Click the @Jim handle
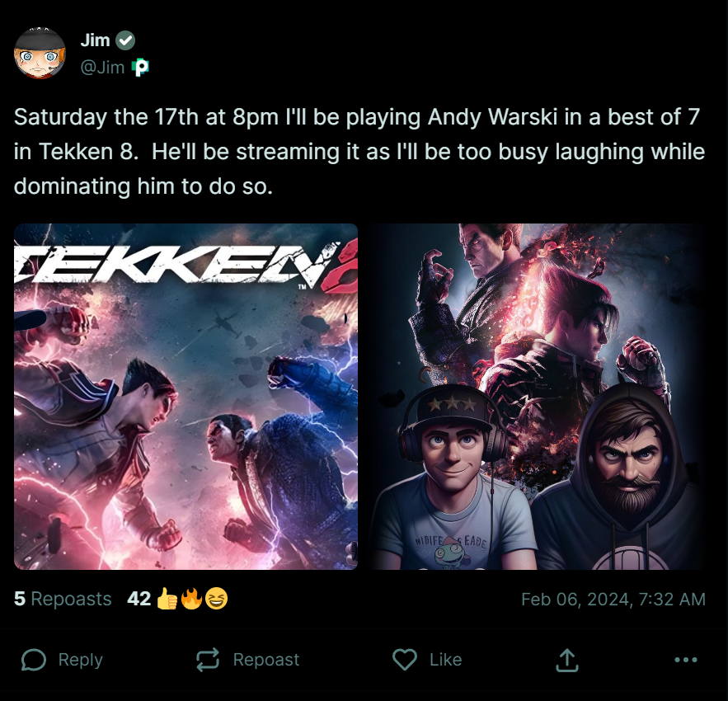 [102, 68]
